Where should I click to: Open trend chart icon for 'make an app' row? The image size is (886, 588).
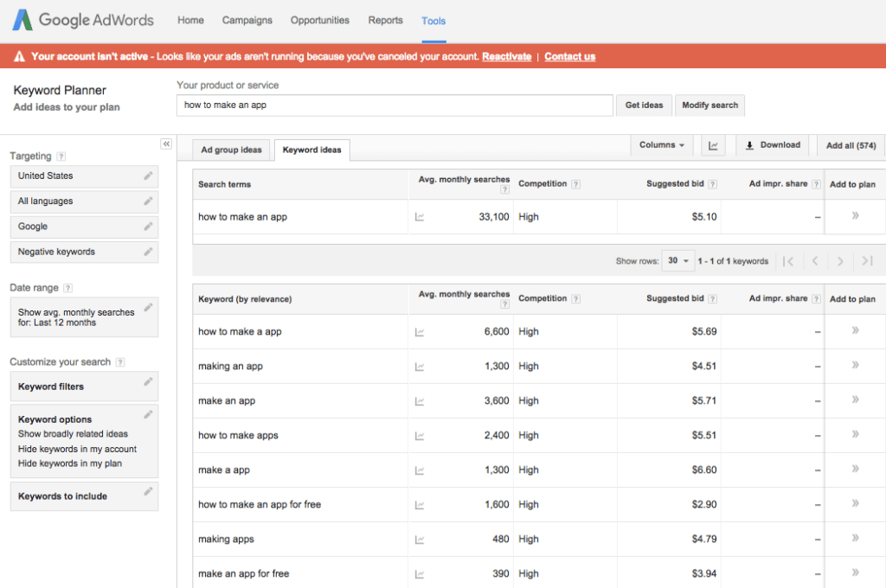click(x=420, y=401)
